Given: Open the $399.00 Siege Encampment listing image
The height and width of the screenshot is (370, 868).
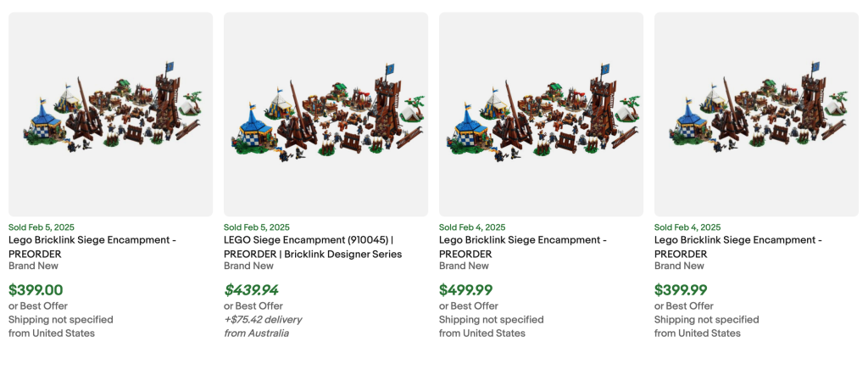Looking at the screenshot, I should click(110, 114).
